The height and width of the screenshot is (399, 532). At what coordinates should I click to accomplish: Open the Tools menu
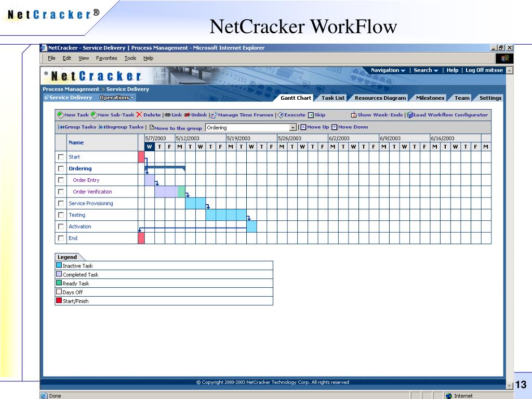(x=130, y=58)
